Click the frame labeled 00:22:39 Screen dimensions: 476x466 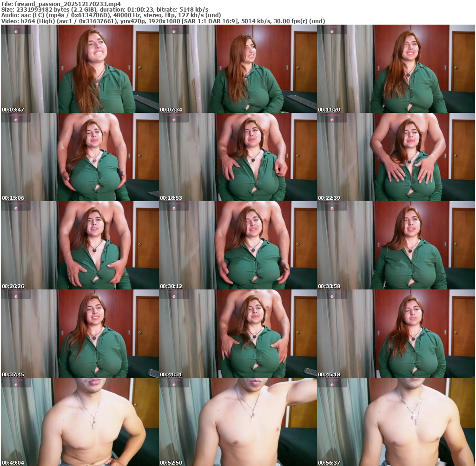pos(396,157)
